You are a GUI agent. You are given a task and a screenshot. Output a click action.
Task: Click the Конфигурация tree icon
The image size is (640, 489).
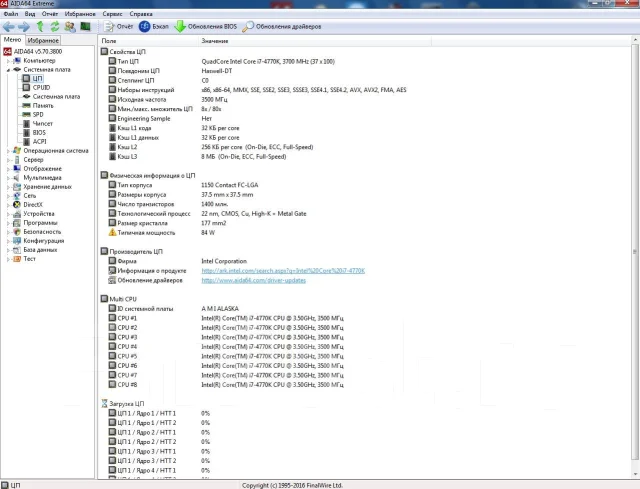pyautogui.click(x=17, y=240)
